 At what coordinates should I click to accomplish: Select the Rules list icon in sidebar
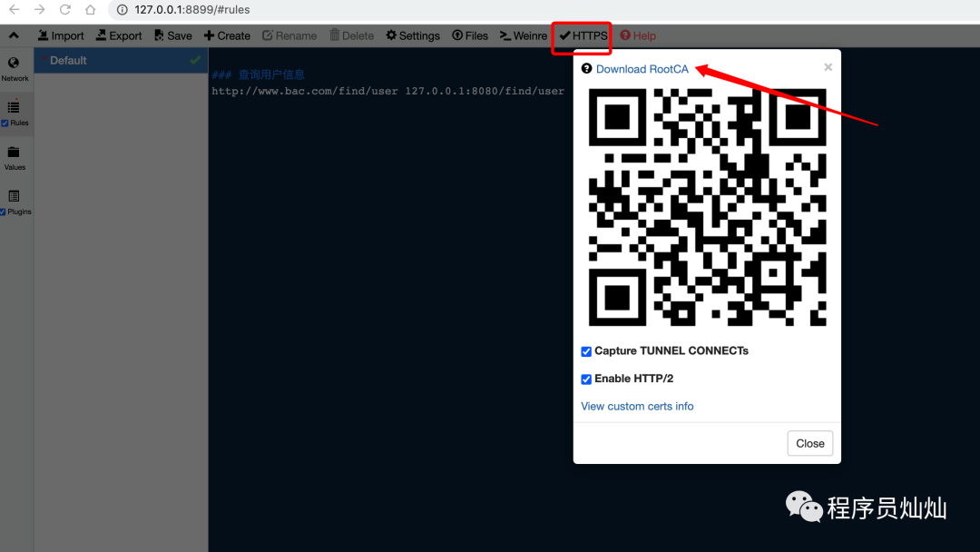coord(13,107)
